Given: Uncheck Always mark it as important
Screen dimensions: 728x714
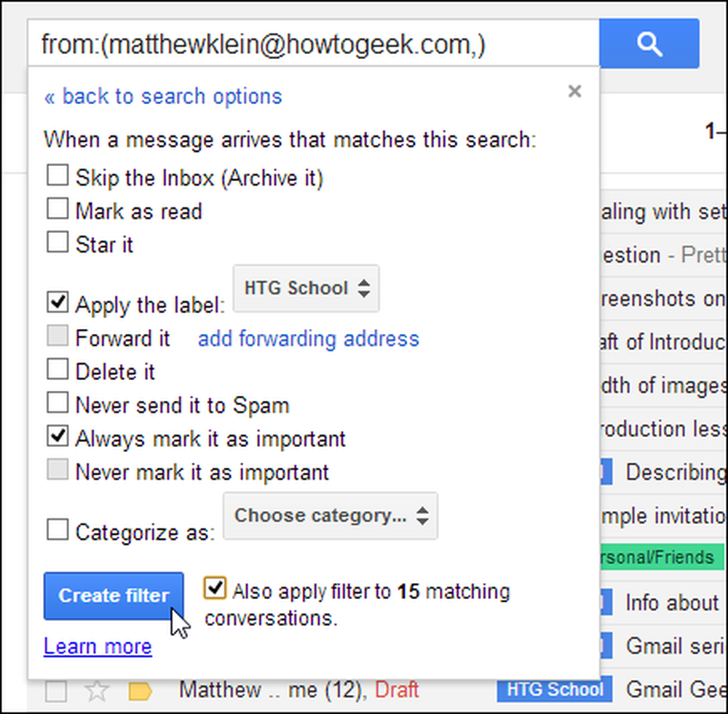Looking at the screenshot, I should coord(58,437).
